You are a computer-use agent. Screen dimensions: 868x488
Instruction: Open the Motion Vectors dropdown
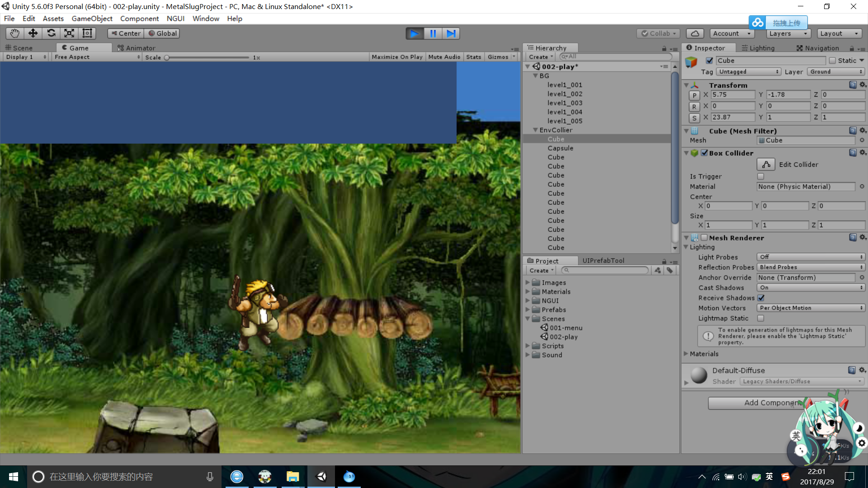point(811,308)
